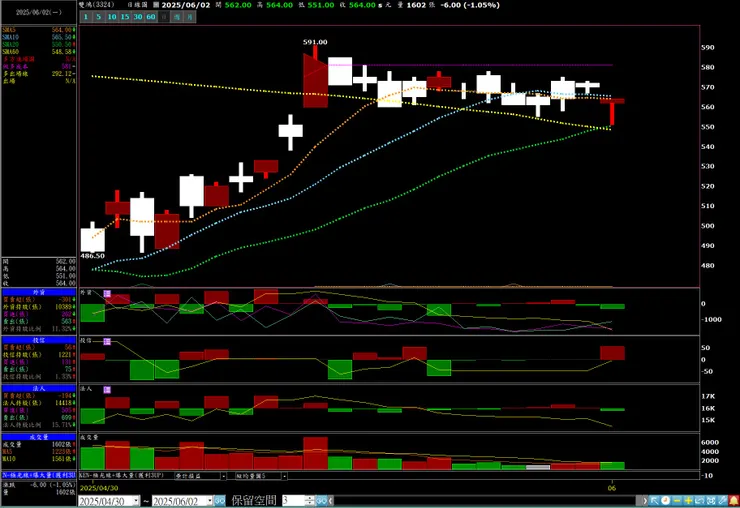Click the MA10 volume value row
The height and width of the screenshot is (508, 740).
pos(39,459)
